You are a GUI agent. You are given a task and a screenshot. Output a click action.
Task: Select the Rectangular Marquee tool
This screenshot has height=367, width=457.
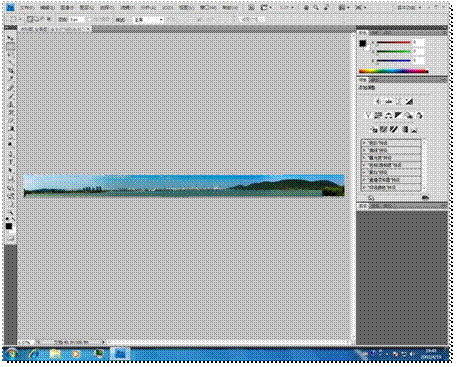(x=10, y=46)
